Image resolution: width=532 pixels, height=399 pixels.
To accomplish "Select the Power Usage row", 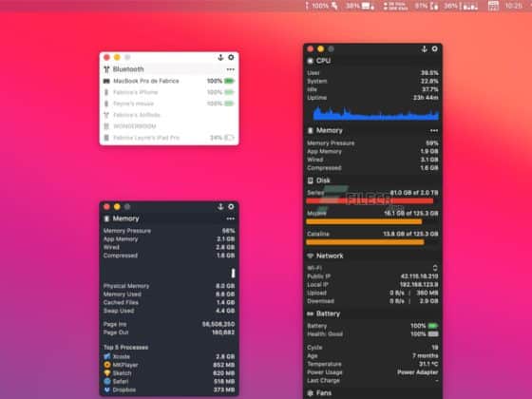I will click(372, 372).
